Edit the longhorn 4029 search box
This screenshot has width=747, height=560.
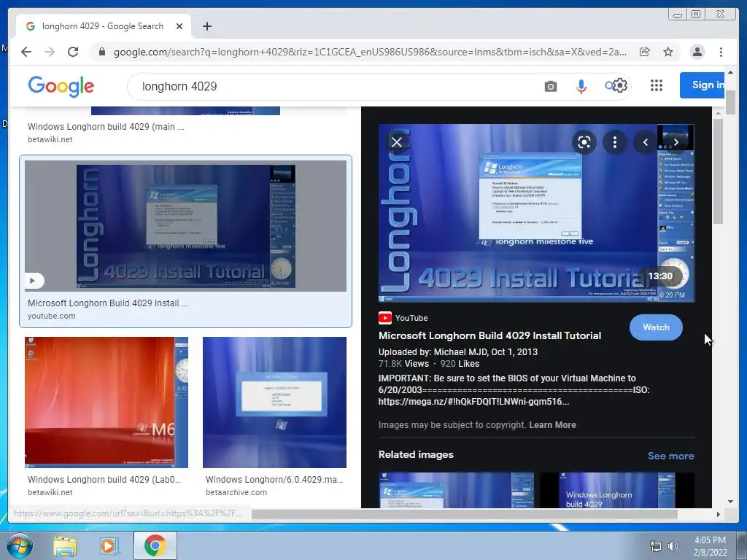(333, 86)
